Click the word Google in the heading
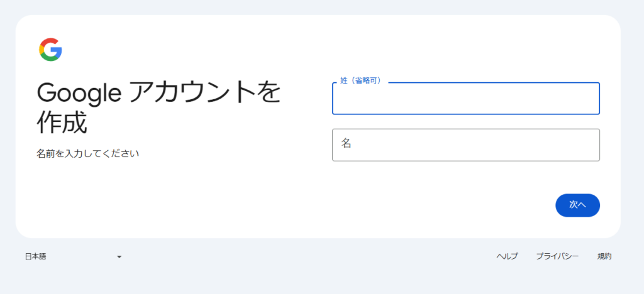Viewport: 644px width, 294px height. [x=79, y=94]
